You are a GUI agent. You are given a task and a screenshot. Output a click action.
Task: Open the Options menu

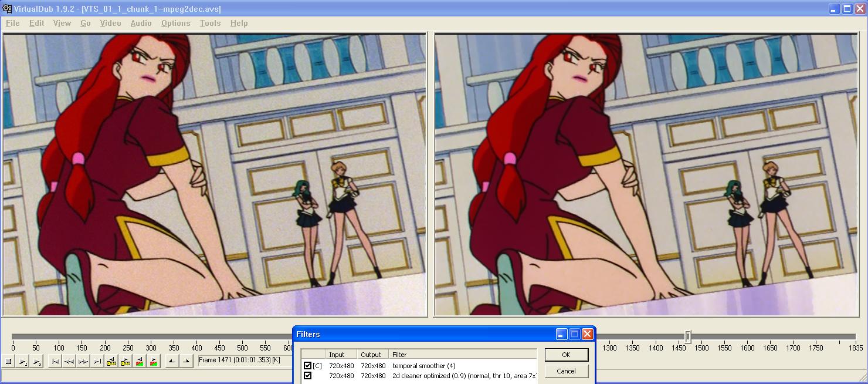coord(175,23)
